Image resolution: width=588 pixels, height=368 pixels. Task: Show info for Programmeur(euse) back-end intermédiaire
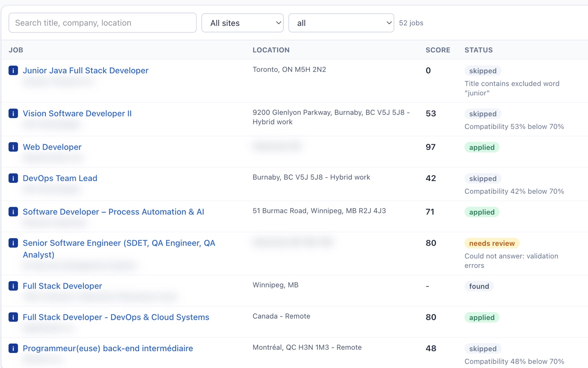pyautogui.click(x=13, y=348)
